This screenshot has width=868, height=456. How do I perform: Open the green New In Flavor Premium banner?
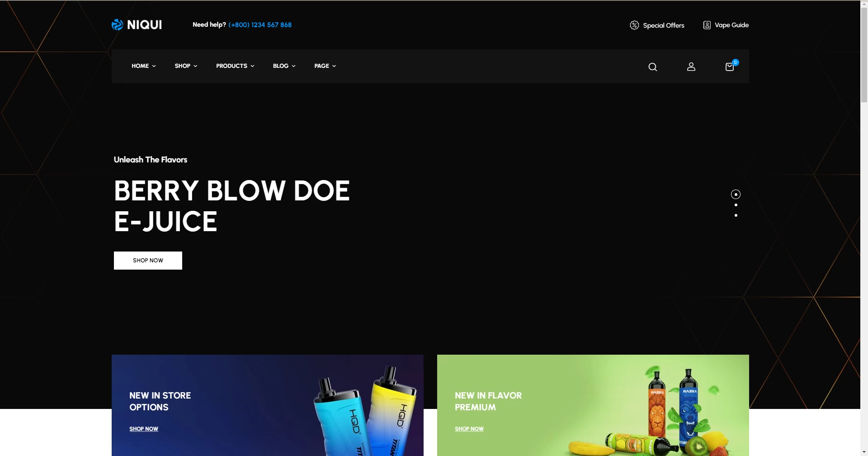click(x=592, y=405)
